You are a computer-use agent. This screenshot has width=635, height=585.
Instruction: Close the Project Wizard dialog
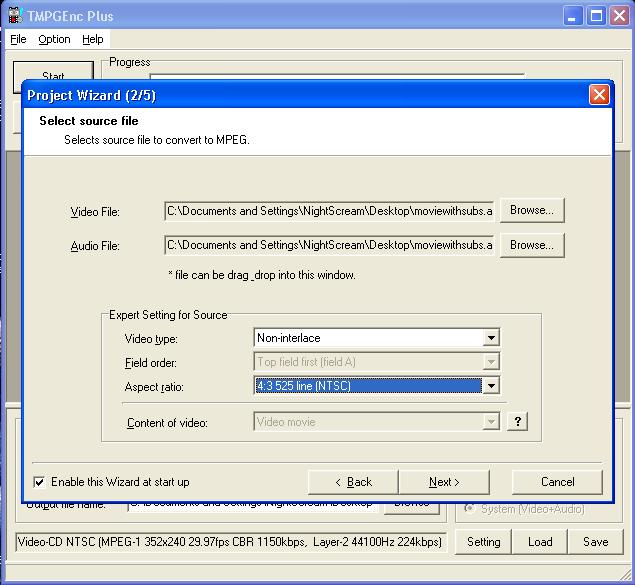599,95
